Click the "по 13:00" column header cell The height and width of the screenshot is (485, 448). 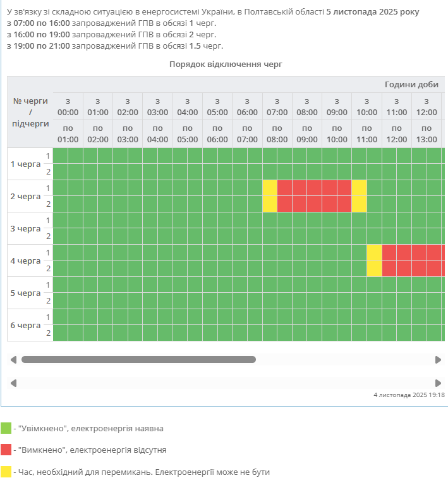(427, 133)
